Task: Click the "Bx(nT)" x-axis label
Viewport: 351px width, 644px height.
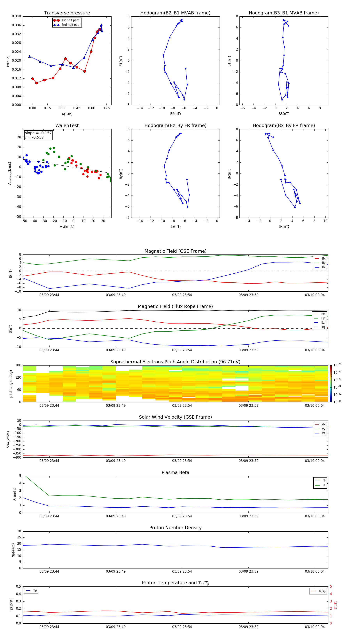Action: 284,227
